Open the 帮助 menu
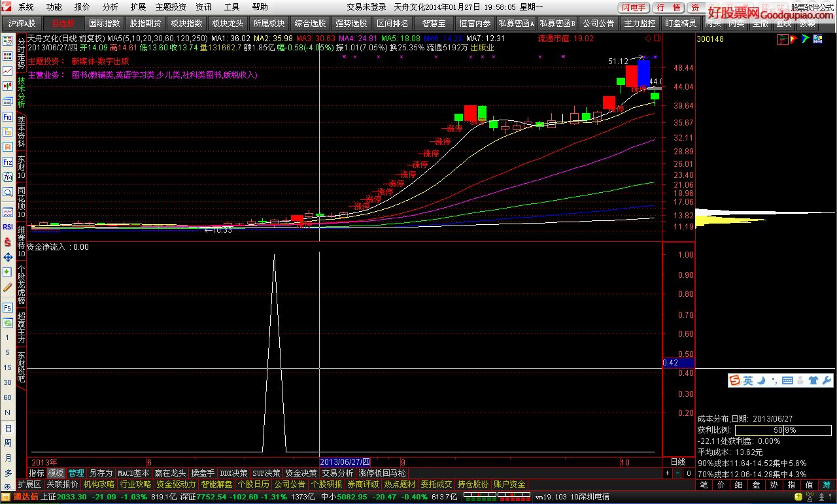Image resolution: width=837 pixels, height=504 pixels. point(260,7)
